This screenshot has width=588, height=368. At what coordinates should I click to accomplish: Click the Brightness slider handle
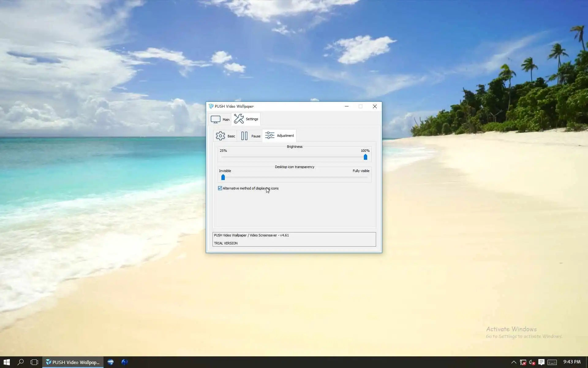pos(365,157)
